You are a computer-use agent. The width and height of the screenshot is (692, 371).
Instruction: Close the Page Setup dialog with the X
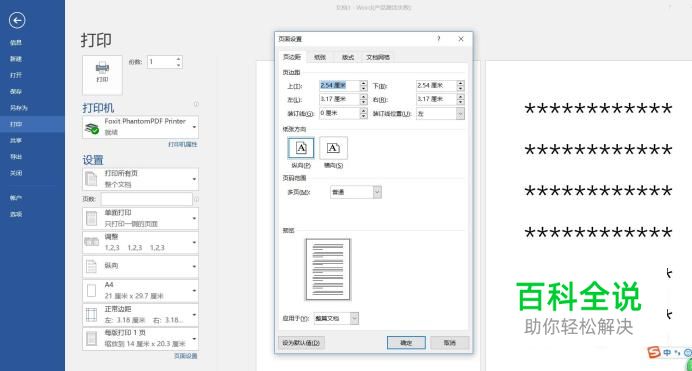pos(461,39)
